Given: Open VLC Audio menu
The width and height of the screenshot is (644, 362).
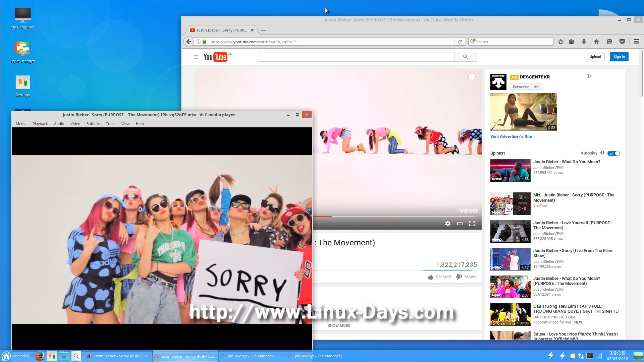Looking at the screenshot, I should coord(59,124).
